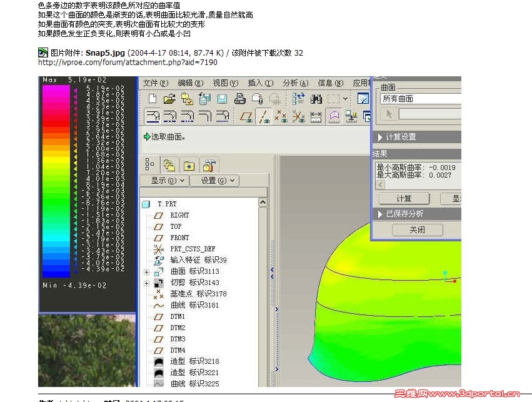Click the Save a copy icon
532x402 pixels.
(204, 99)
